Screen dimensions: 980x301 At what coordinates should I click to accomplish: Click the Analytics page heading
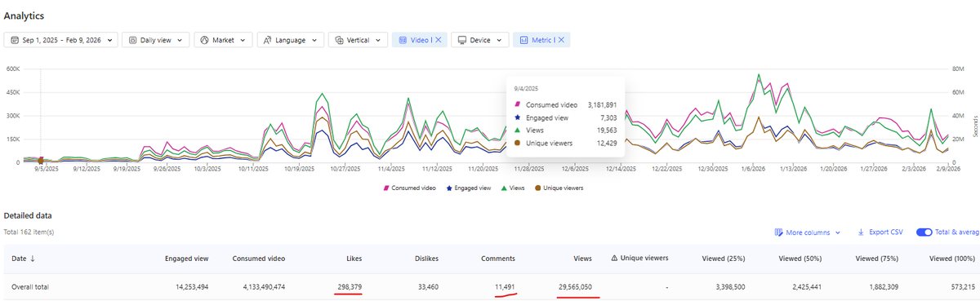click(x=24, y=15)
